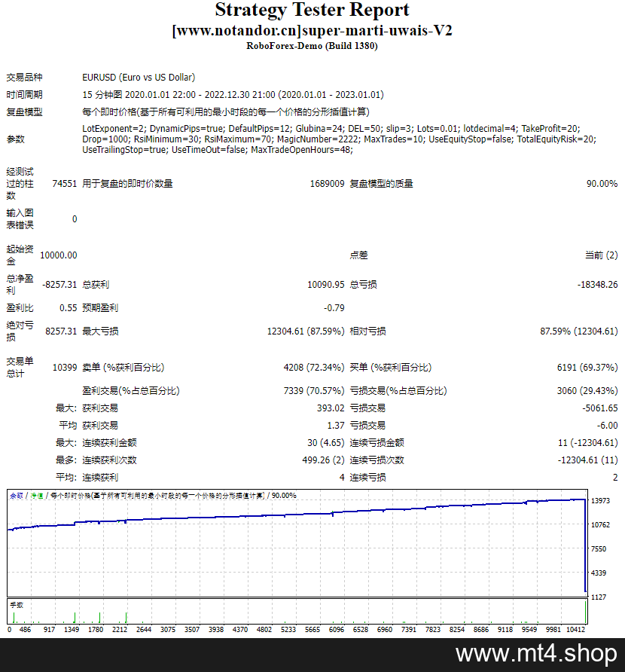Image resolution: width=625 pixels, height=672 pixels.
Task: Click the 手数 label in volume pane
Action: click(x=17, y=605)
